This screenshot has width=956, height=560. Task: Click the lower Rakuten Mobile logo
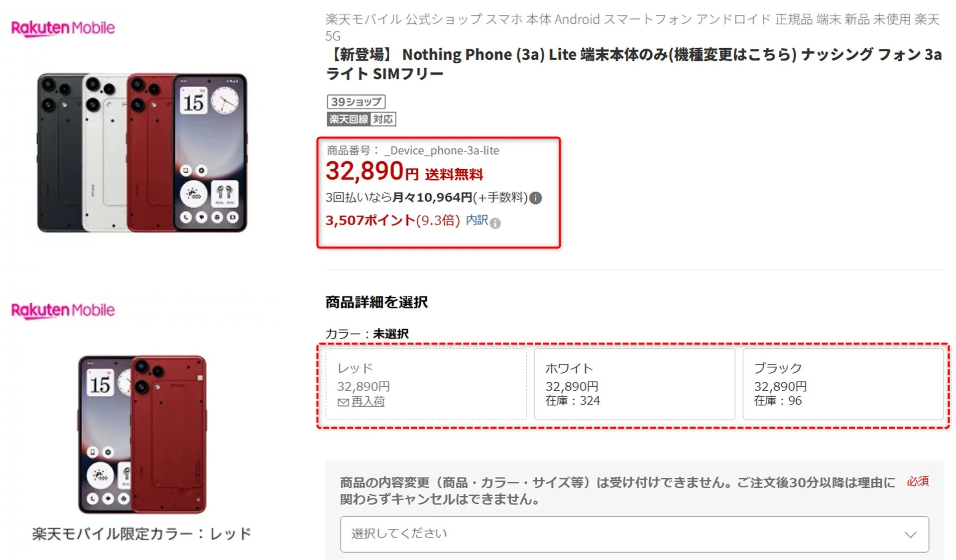[63, 311]
